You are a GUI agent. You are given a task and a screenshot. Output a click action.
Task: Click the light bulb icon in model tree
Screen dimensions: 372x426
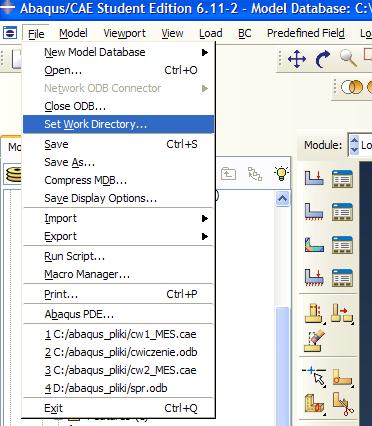pos(281,173)
